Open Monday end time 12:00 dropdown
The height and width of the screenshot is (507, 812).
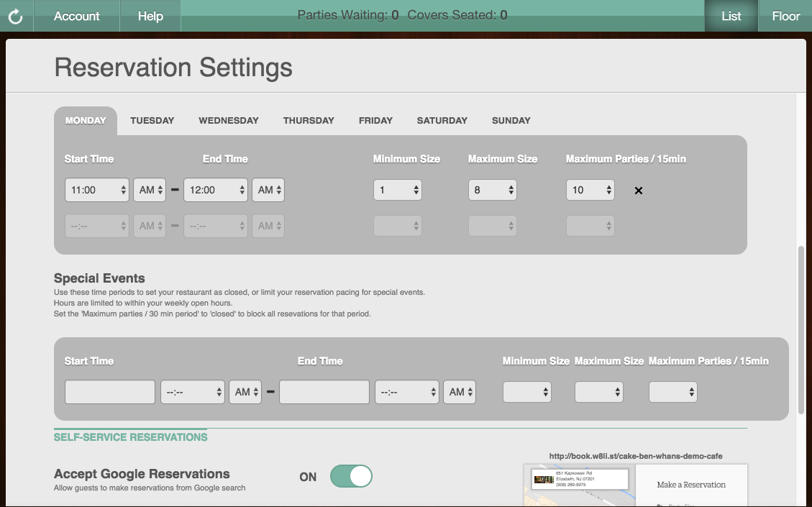[x=216, y=190]
